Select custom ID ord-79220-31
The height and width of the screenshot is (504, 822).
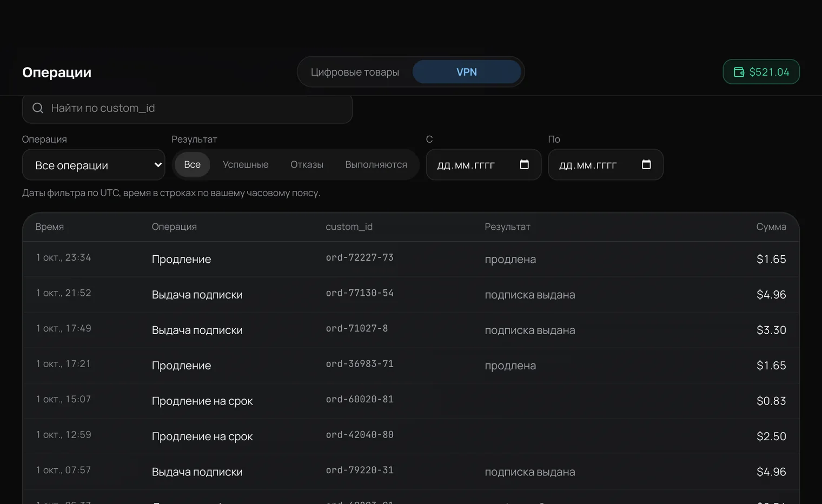(x=360, y=470)
